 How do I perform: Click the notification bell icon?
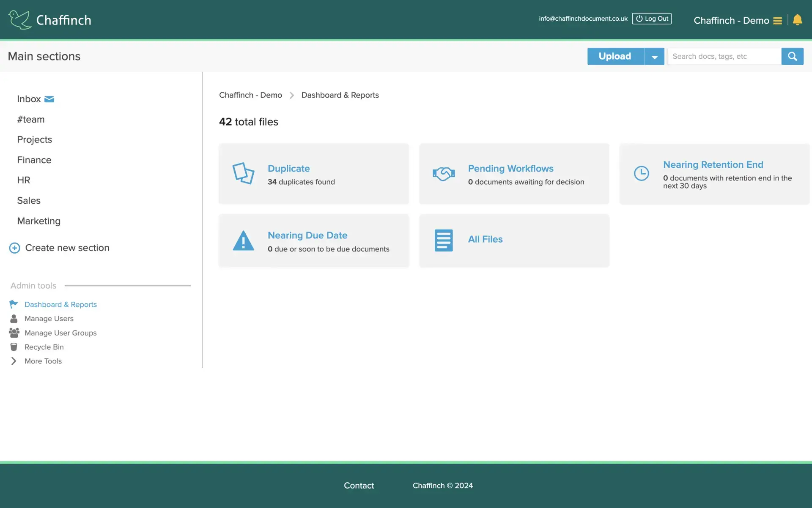(x=797, y=20)
